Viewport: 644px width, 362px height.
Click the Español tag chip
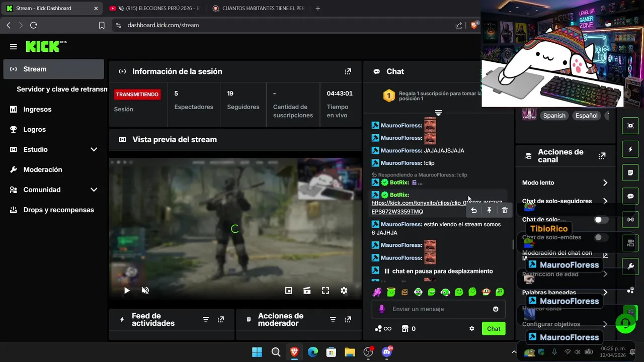(x=587, y=115)
